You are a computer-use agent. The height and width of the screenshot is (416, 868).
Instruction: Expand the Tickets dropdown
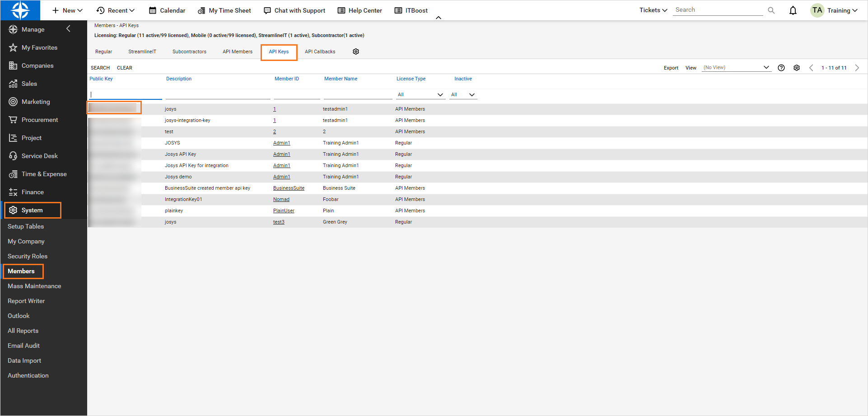[x=653, y=9]
